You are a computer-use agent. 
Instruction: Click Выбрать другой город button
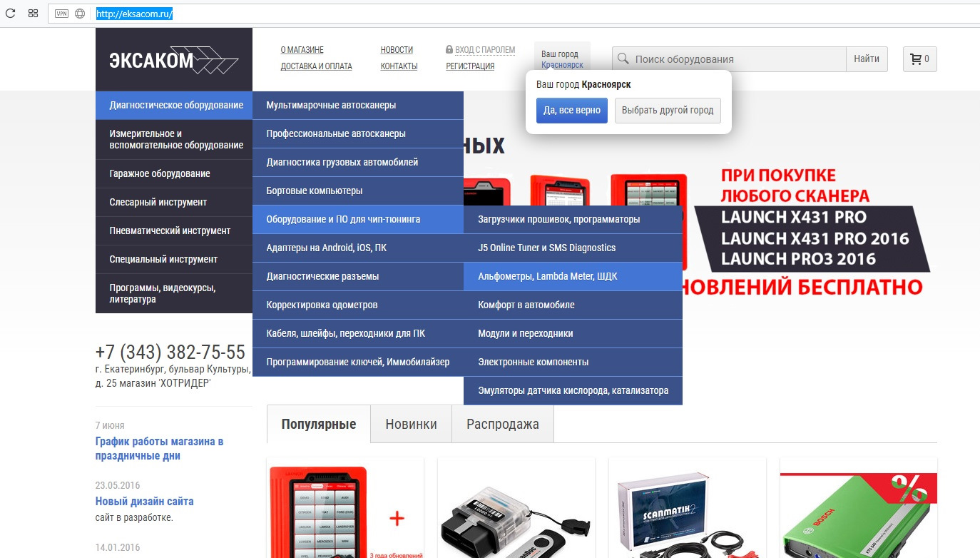(668, 111)
